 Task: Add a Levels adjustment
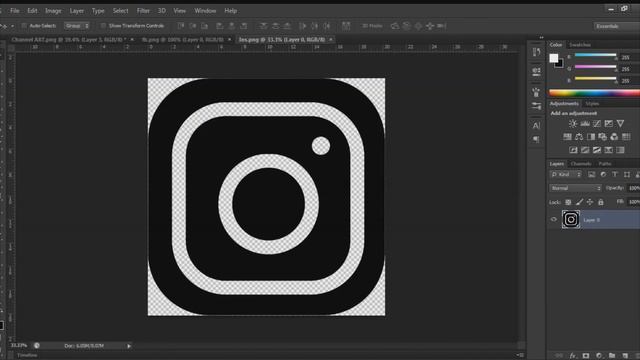[x=585, y=124]
